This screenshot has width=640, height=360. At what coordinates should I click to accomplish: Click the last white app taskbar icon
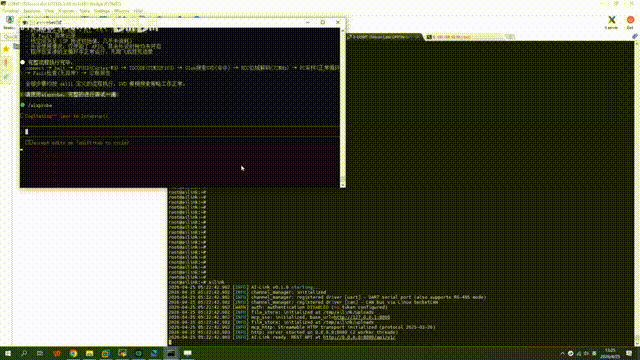[x=187, y=353]
